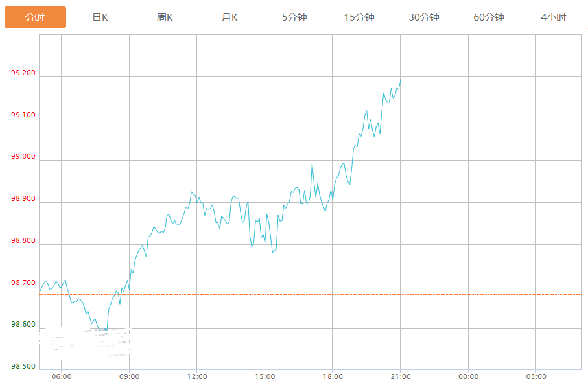Screen dimensions: 588x381
Task: Select the 分时 tab
Action: 35,17
